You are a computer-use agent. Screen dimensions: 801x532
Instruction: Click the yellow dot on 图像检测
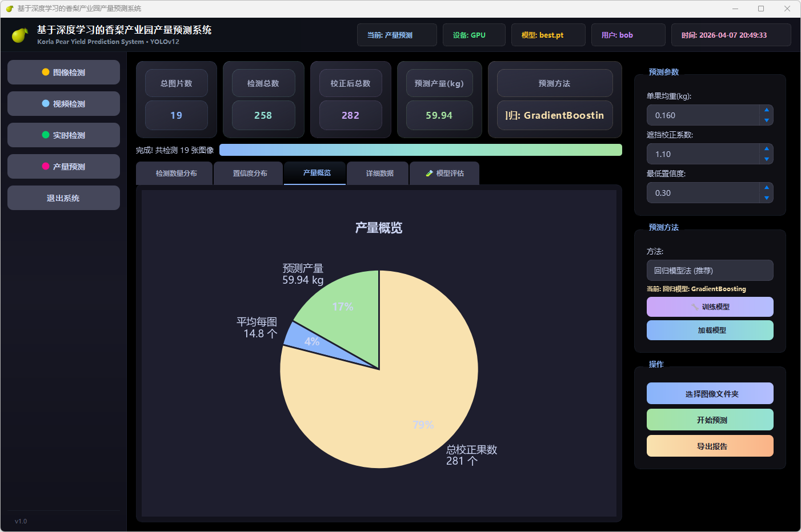(46, 72)
